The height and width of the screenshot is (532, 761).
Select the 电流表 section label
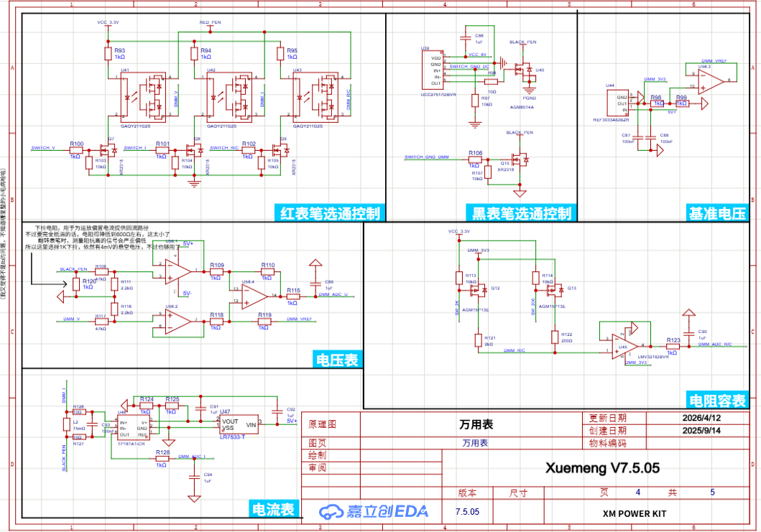coord(274,509)
